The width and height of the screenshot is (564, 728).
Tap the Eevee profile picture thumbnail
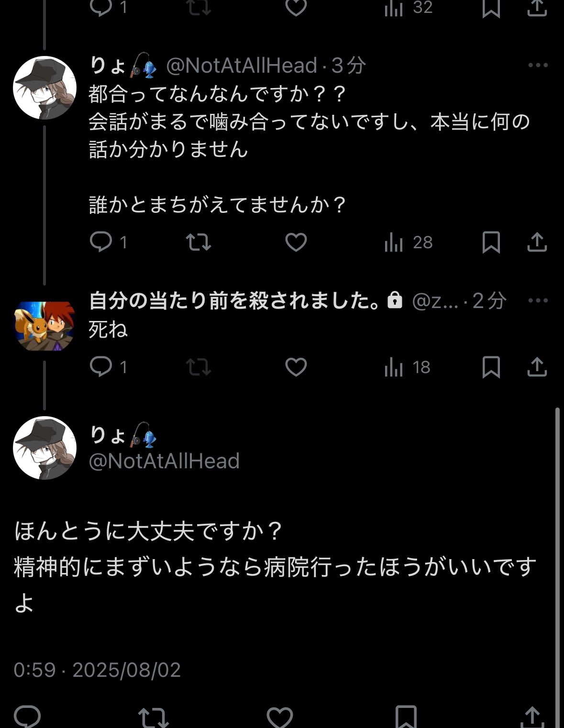tap(45, 326)
